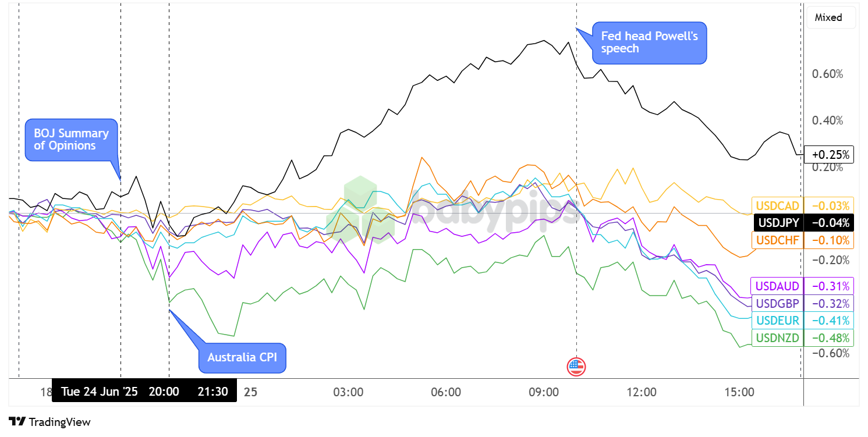The height and width of the screenshot is (437, 868).
Task: Click the US flag economic event icon
Action: pyautogui.click(x=576, y=367)
